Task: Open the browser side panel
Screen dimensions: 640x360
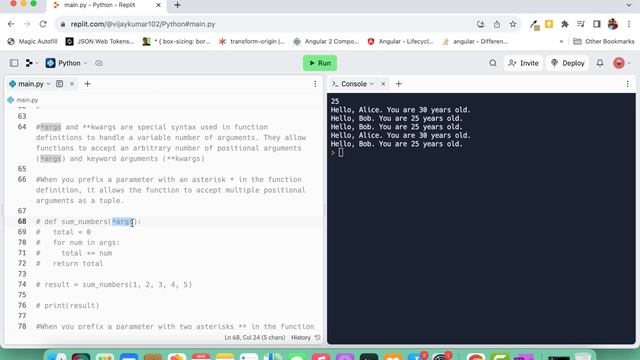Action: [597, 24]
